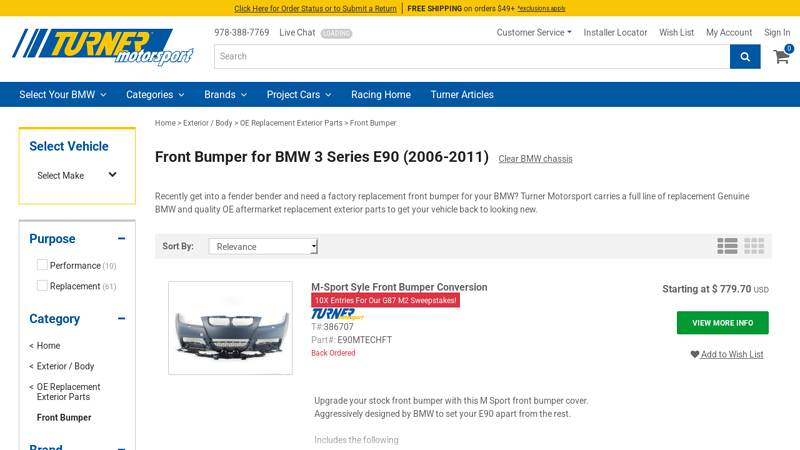Start Live Chat
This screenshot has height=450, width=800.
click(297, 32)
